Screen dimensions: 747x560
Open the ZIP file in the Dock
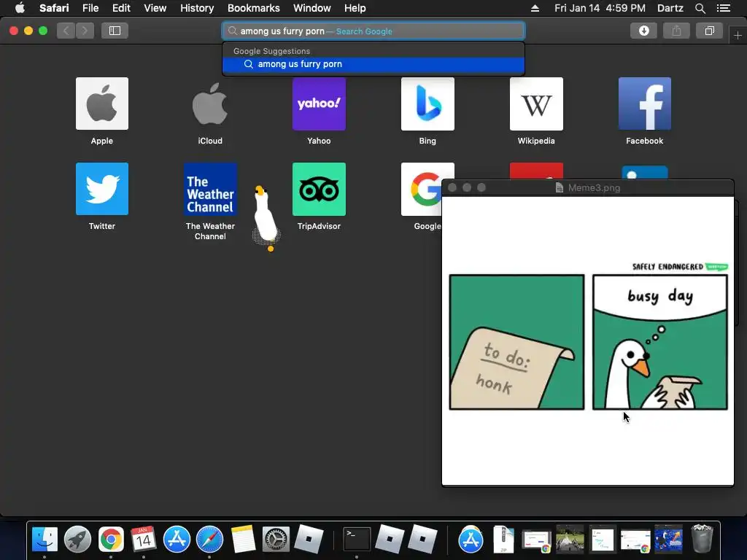pyautogui.click(x=503, y=539)
